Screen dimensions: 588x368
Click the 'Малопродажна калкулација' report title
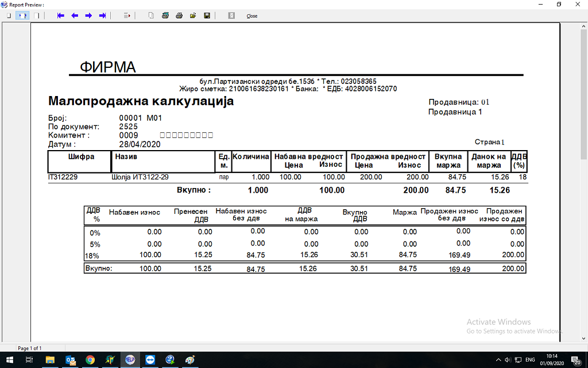[x=141, y=101]
